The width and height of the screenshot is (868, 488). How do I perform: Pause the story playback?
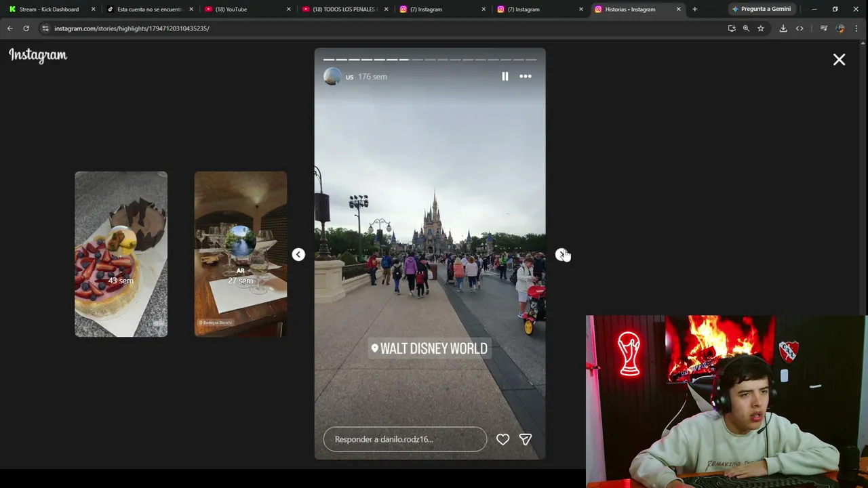coord(505,77)
